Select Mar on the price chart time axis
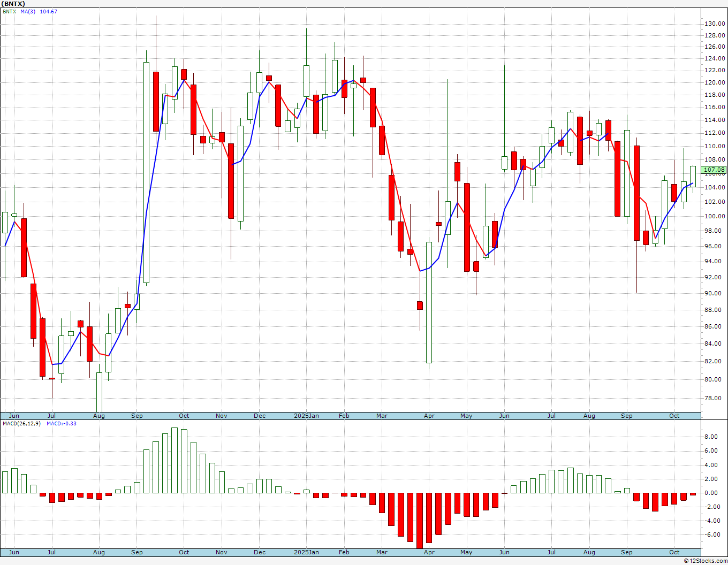Viewport: 728px width, 565px height. [x=382, y=416]
